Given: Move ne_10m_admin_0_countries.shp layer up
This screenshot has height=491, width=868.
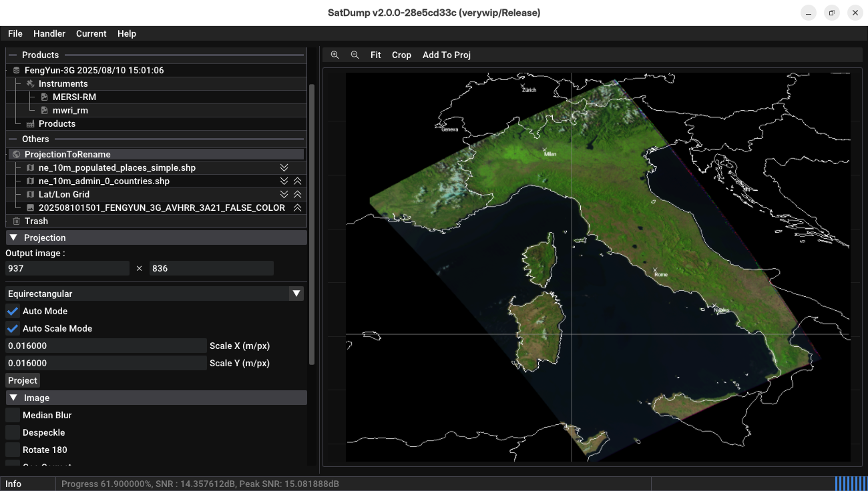Looking at the screenshot, I should pos(298,181).
